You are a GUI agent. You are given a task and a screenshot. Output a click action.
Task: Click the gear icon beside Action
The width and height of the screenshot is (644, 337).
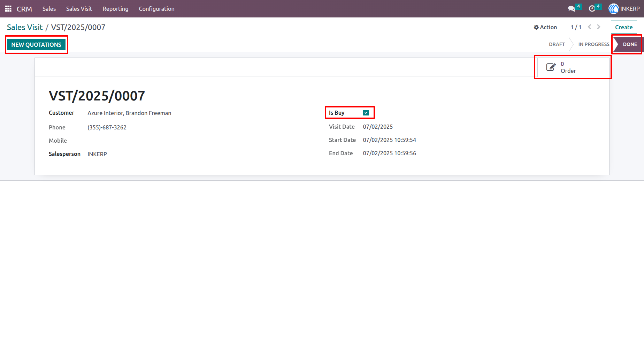pyautogui.click(x=536, y=27)
